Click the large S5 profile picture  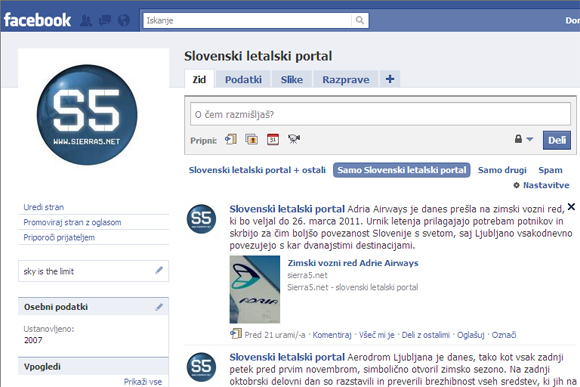[x=87, y=115]
